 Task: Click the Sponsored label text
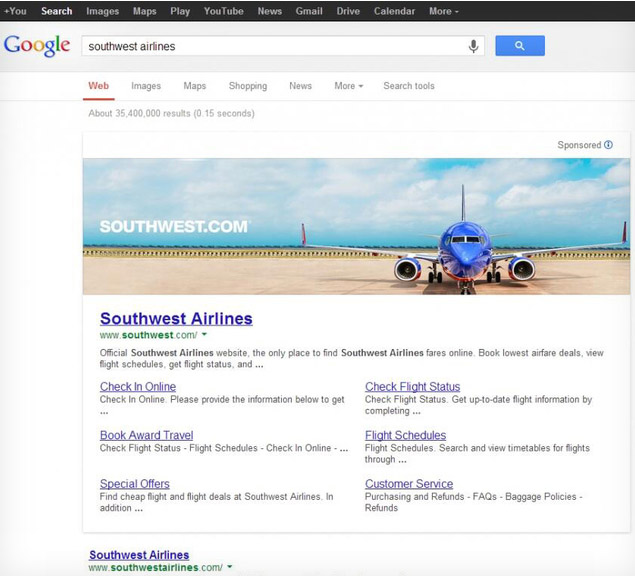tap(579, 145)
